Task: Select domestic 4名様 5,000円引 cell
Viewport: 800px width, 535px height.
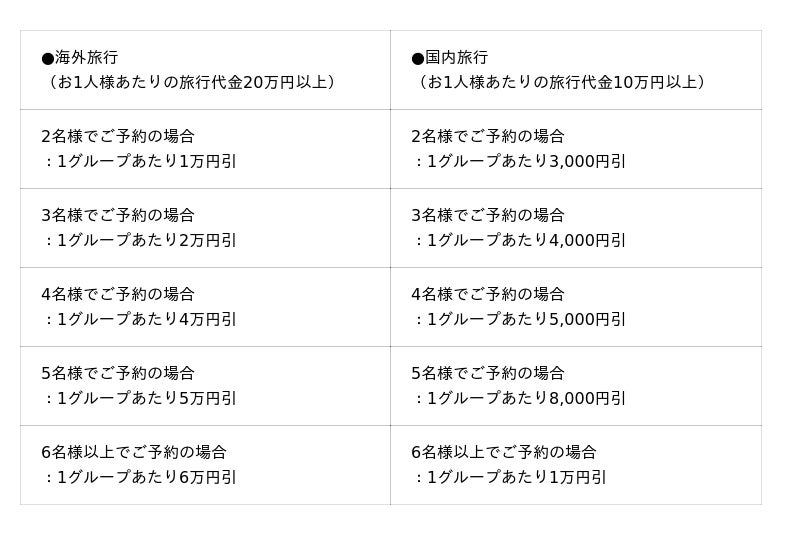Action: (x=575, y=307)
